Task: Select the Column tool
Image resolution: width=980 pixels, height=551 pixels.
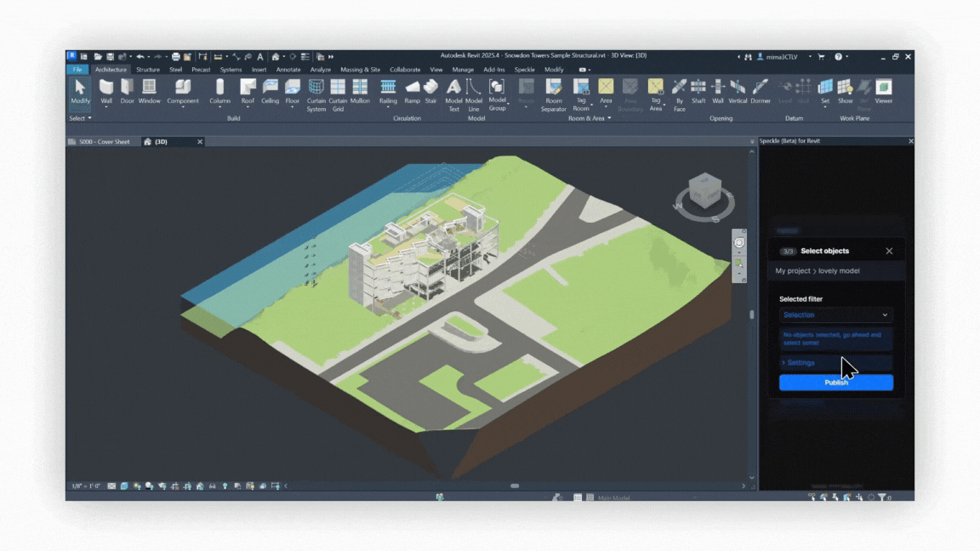Action: click(219, 92)
